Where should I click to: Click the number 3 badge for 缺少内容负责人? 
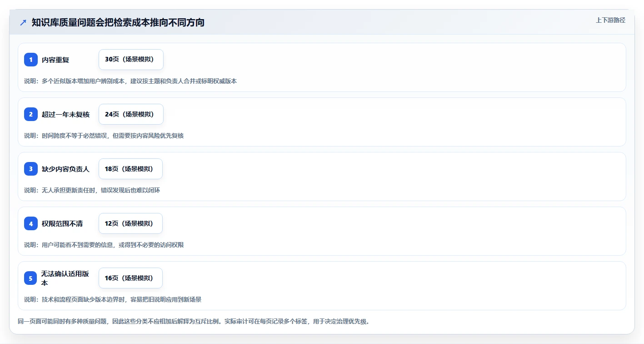pos(31,169)
